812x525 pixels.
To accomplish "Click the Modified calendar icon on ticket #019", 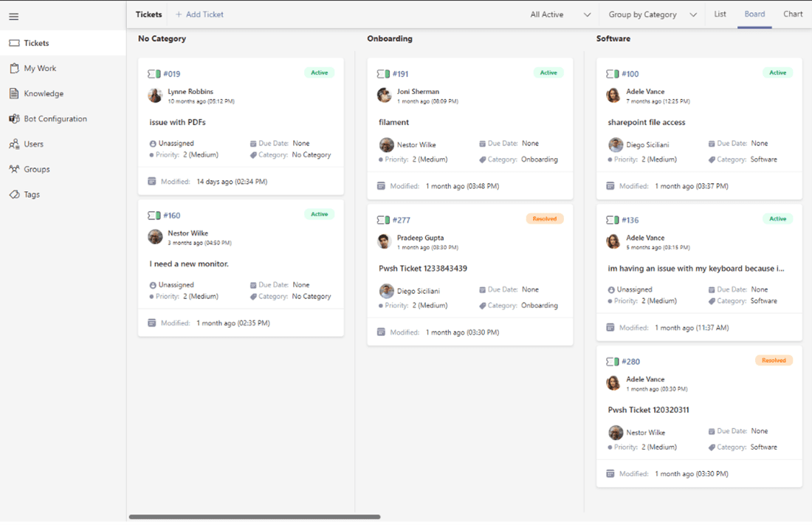I will click(x=152, y=182).
